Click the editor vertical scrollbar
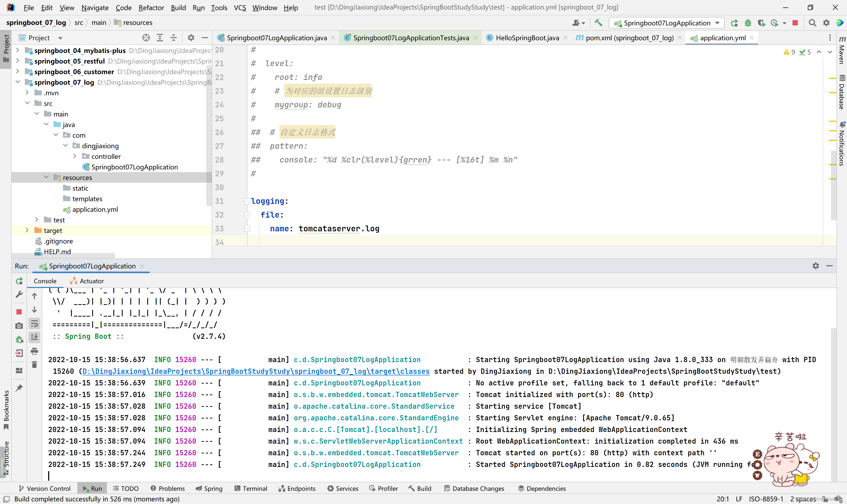 [834, 186]
